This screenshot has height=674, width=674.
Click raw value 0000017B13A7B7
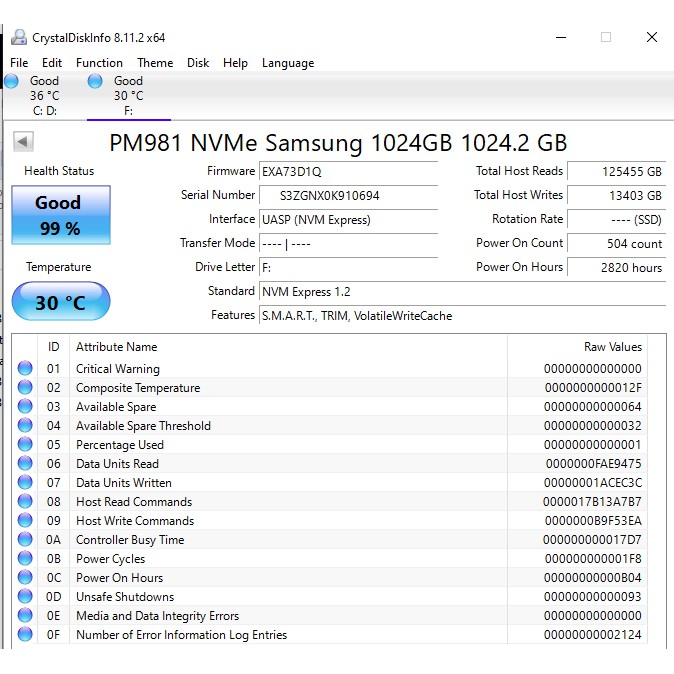click(x=592, y=502)
